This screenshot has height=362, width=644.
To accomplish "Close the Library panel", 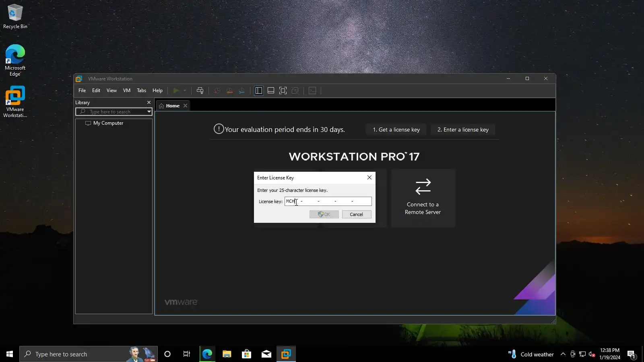I will click(x=149, y=103).
